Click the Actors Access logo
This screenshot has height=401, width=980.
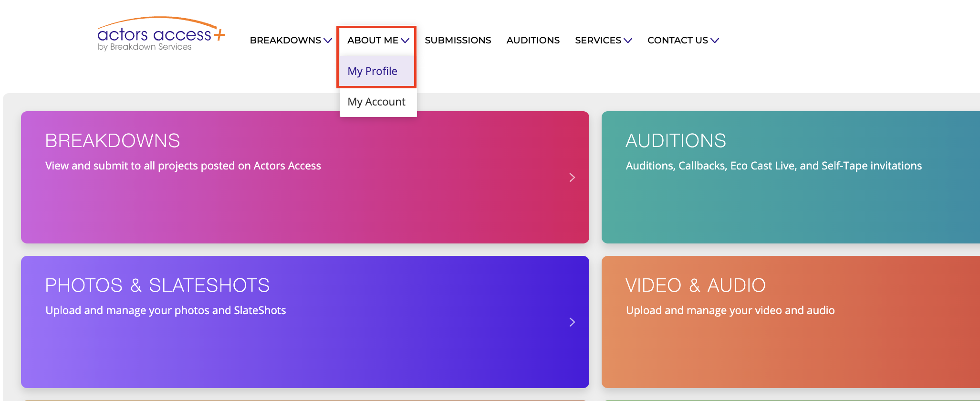click(x=161, y=34)
